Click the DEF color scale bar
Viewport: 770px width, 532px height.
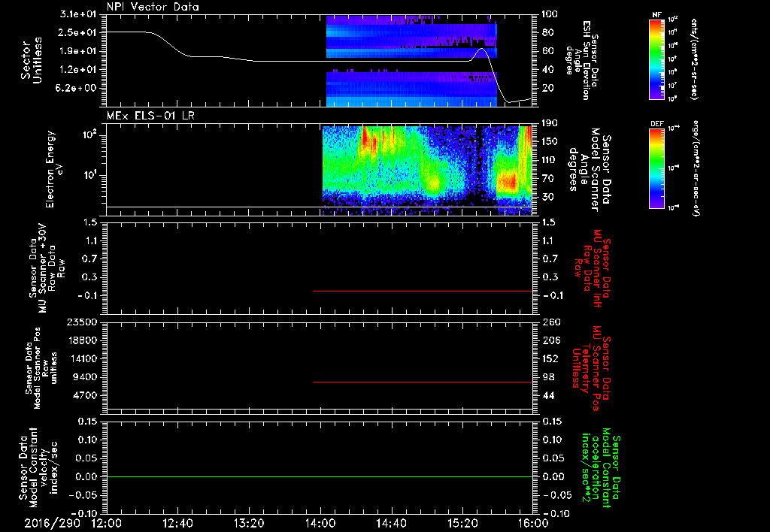[657, 168]
